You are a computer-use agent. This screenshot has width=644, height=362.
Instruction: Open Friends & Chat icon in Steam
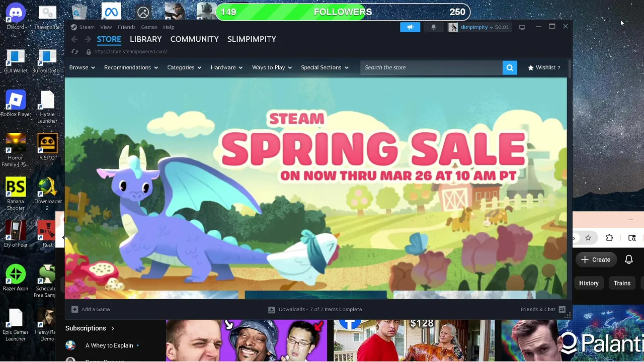[x=562, y=309]
